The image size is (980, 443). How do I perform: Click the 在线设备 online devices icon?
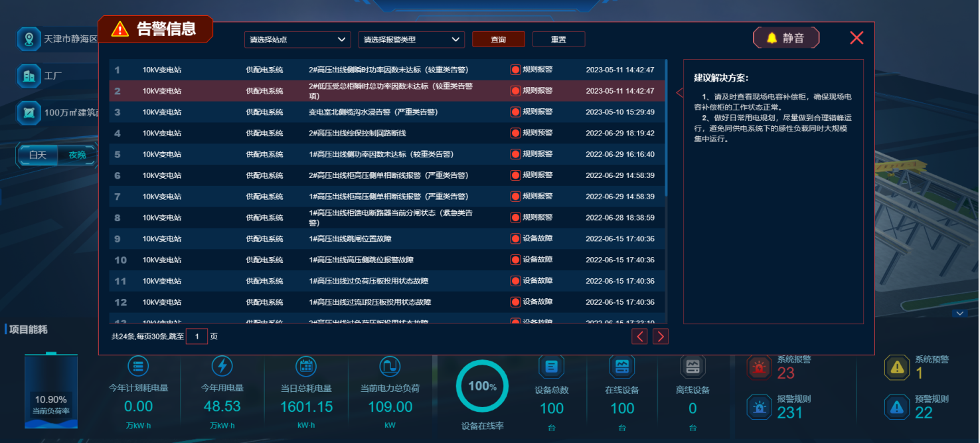(622, 366)
